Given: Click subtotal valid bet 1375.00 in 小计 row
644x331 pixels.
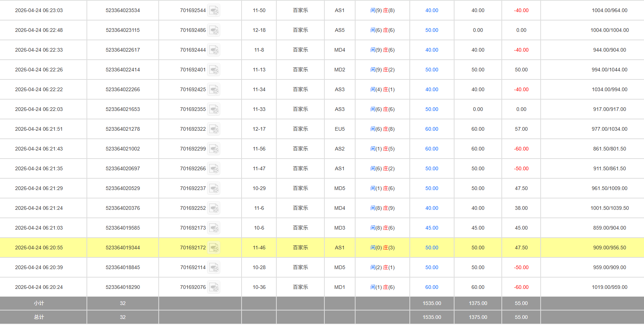Looking at the screenshot, I should [x=478, y=303].
